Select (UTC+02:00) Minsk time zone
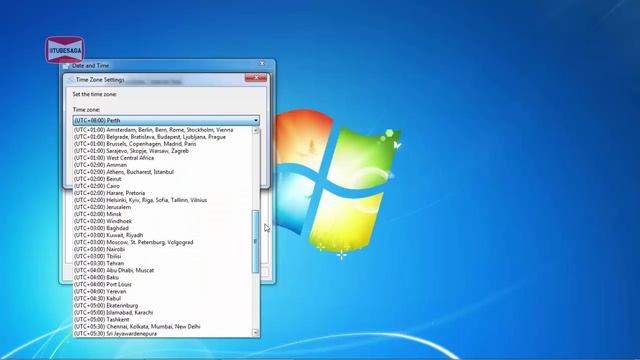Viewport: 640px width, 360px height. pyautogui.click(x=163, y=214)
